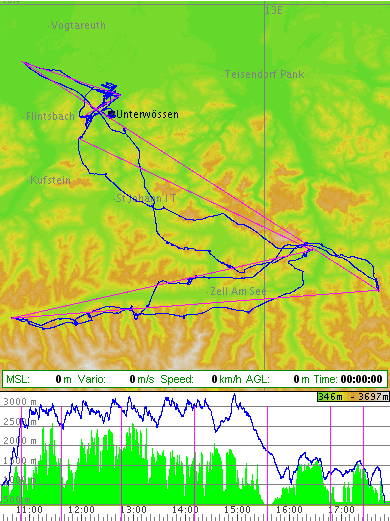
Task: Click the 346m - 3697m elevation legend
Action: [353, 397]
